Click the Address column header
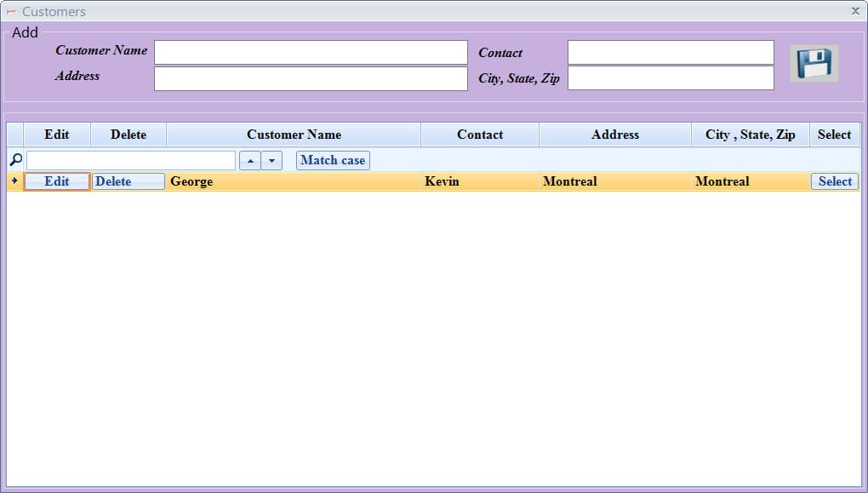The width and height of the screenshot is (868, 493). [615, 135]
